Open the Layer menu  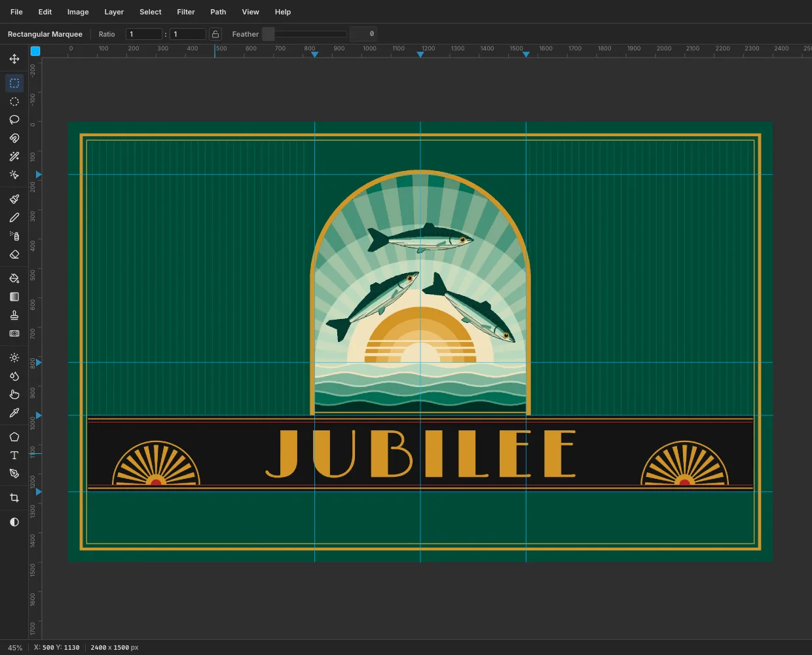click(114, 12)
